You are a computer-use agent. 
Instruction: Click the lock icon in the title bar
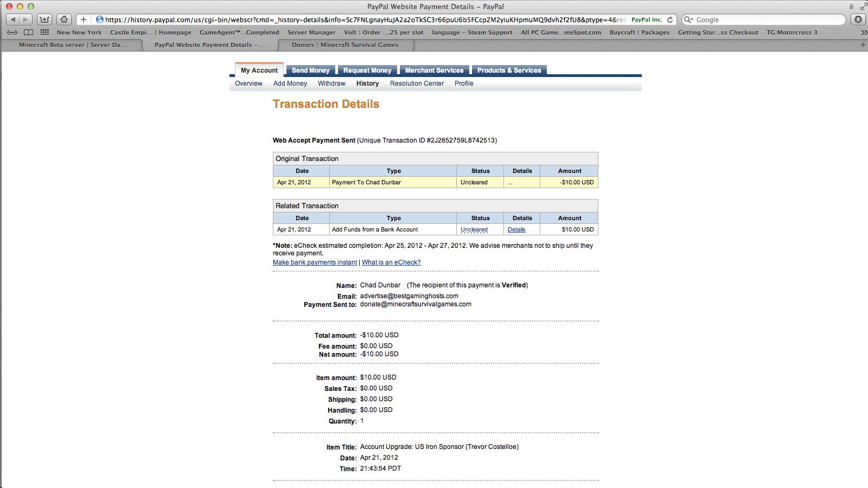[851, 7]
